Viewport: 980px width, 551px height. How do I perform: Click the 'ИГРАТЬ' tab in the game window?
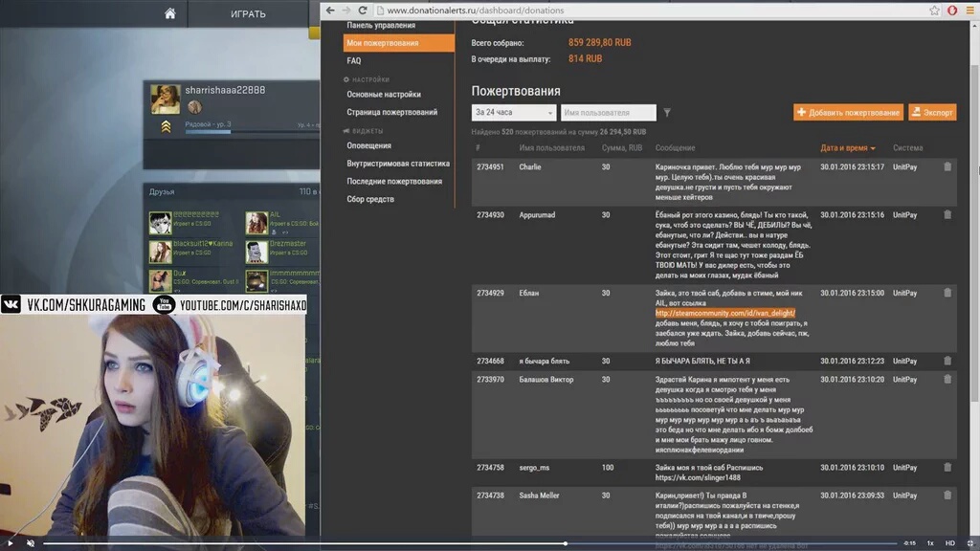[x=248, y=13]
